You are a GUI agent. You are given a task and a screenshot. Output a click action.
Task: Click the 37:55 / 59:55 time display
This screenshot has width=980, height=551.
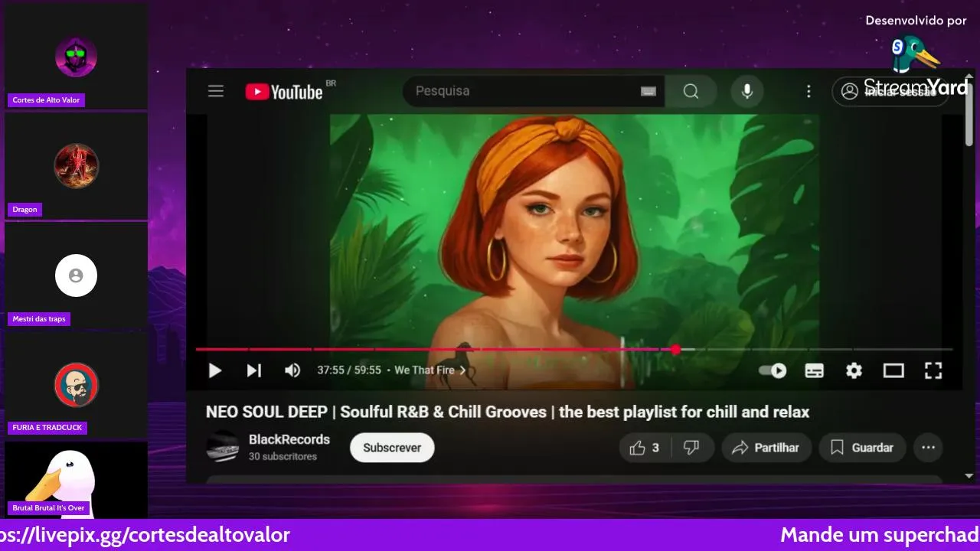click(349, 370)
